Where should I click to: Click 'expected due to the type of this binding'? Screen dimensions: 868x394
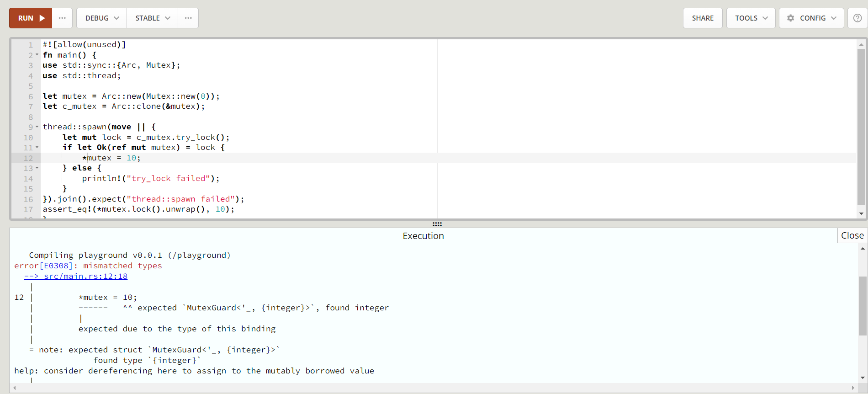tap(177, 329)
